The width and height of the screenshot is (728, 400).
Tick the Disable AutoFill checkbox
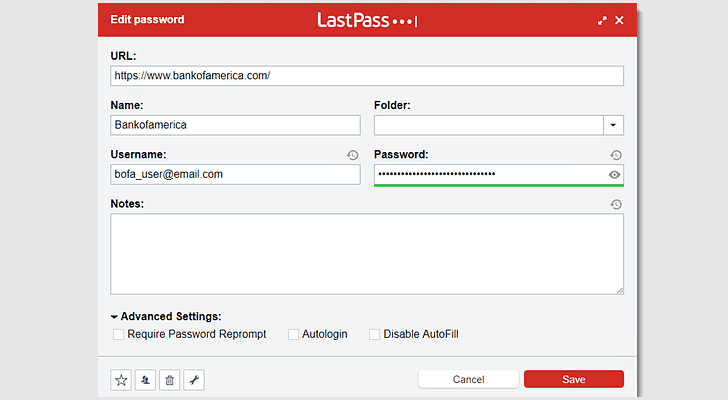point(374,334)
